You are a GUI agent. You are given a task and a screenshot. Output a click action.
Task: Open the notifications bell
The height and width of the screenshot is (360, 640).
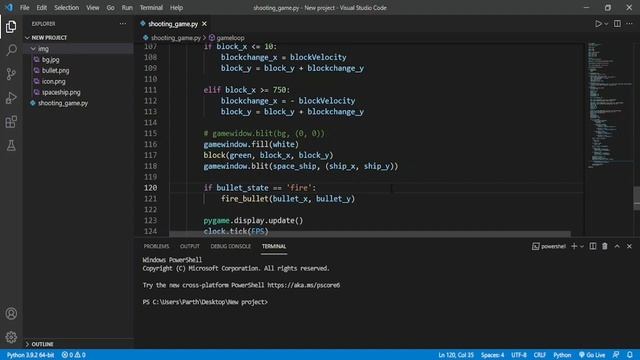tap(630, 355)
